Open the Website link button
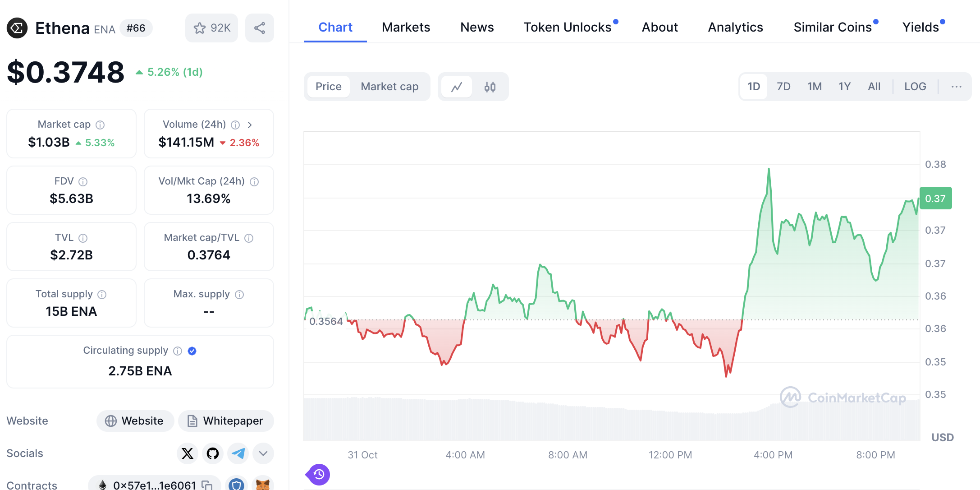Image resolution: width=980 pixels, height=490 pixels. tap(135, 421)
